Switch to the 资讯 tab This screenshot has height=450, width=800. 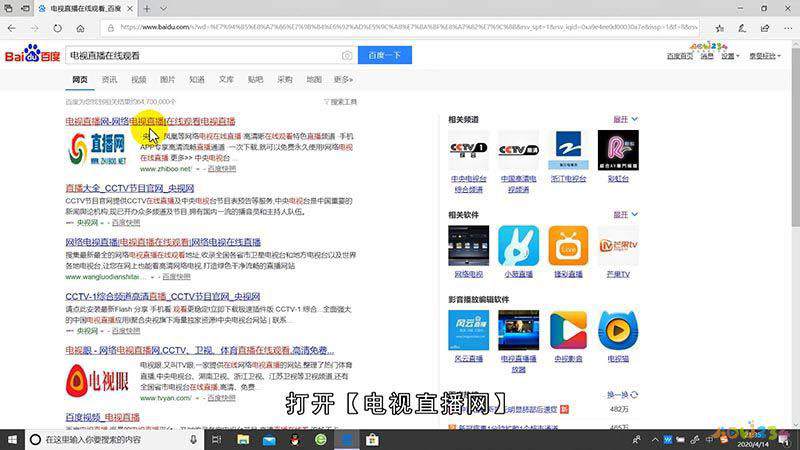pyautogui.click(x=109, y=80)
